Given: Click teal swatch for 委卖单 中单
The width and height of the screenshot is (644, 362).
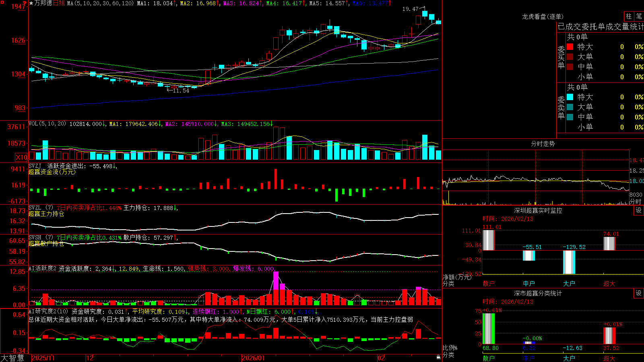Looking at the screenshot, I should click(x=570, y=117).
